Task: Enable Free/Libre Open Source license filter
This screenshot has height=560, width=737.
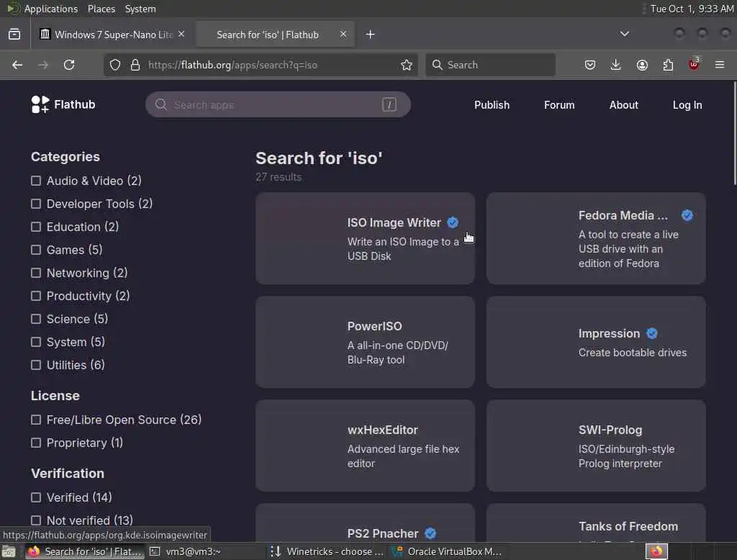Action: coord(36,420)
